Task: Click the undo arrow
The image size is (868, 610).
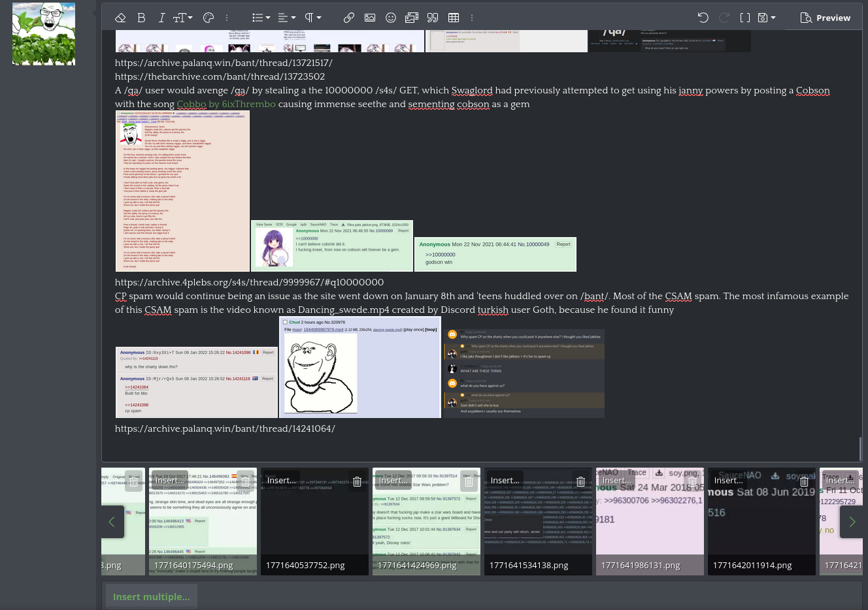Action: [703, 18]
